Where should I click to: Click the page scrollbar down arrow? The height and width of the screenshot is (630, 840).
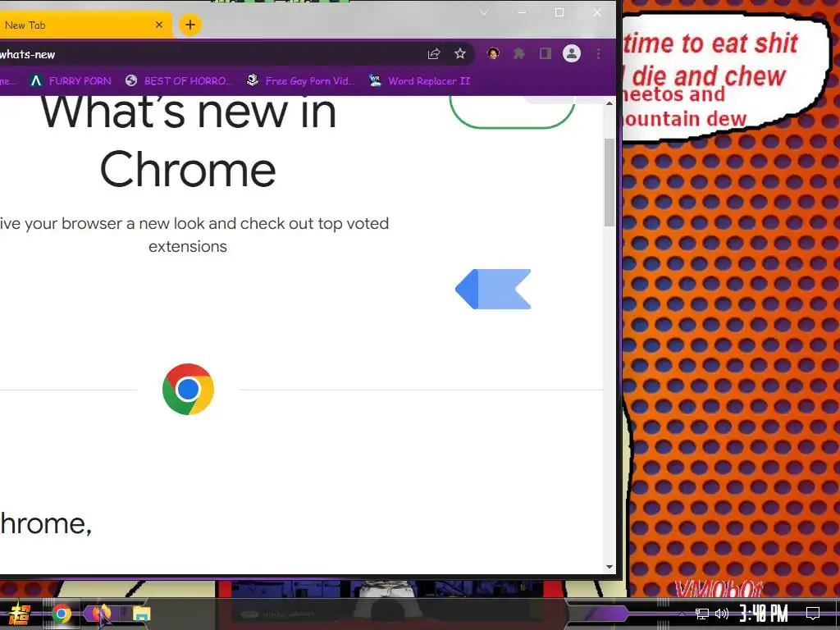coord(609,567)
